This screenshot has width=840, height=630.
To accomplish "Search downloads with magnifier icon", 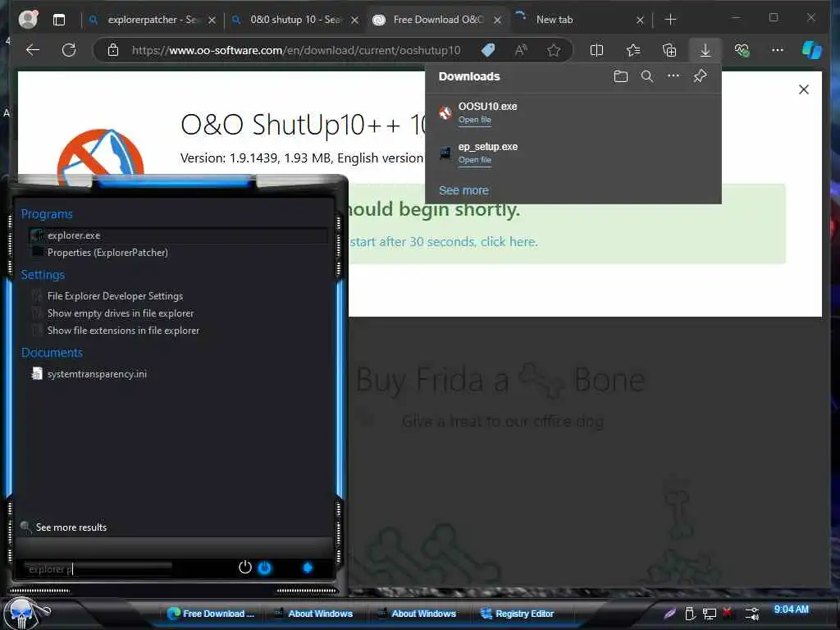I will coord(646,76).
